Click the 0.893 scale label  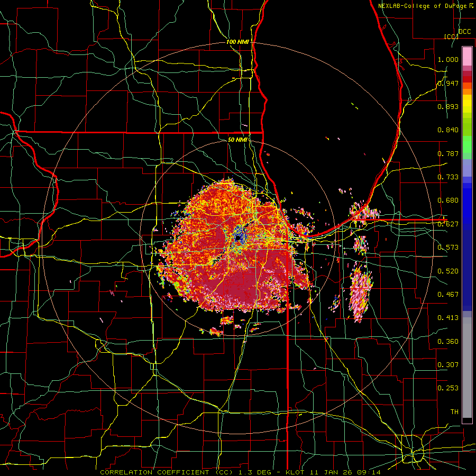448,106
